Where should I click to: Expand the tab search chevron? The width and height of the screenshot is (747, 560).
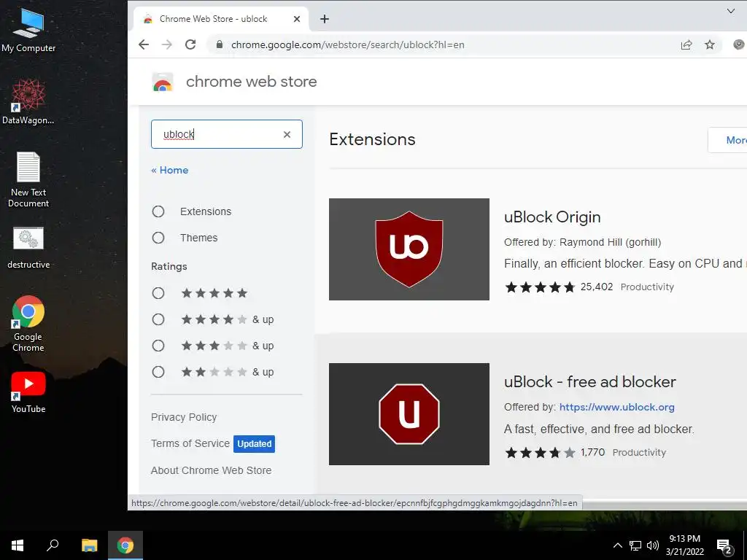(730, 11)
